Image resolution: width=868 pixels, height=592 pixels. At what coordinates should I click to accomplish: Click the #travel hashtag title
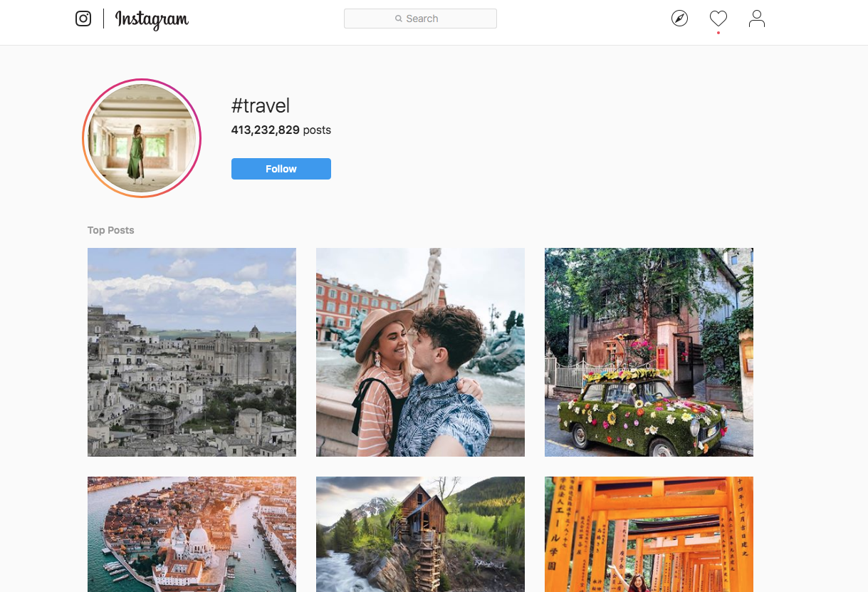(261, 106)
